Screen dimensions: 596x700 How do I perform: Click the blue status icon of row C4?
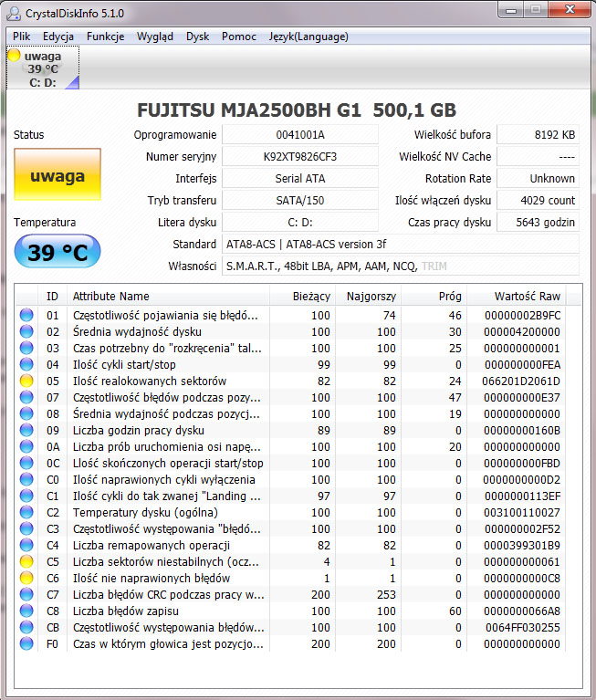26,545
